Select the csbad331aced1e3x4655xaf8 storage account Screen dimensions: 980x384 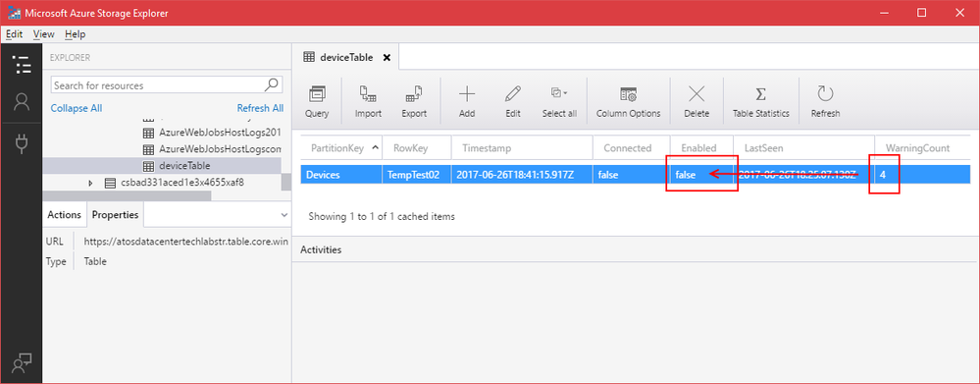[181, 184]
